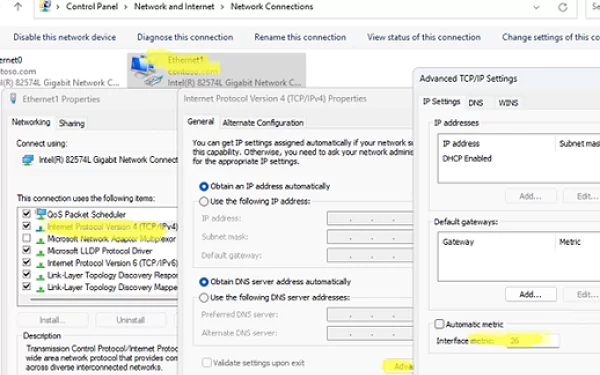Screen dimensions: 600x375
Task: Click the Preferred DNS server field
Action: point(370,315)
